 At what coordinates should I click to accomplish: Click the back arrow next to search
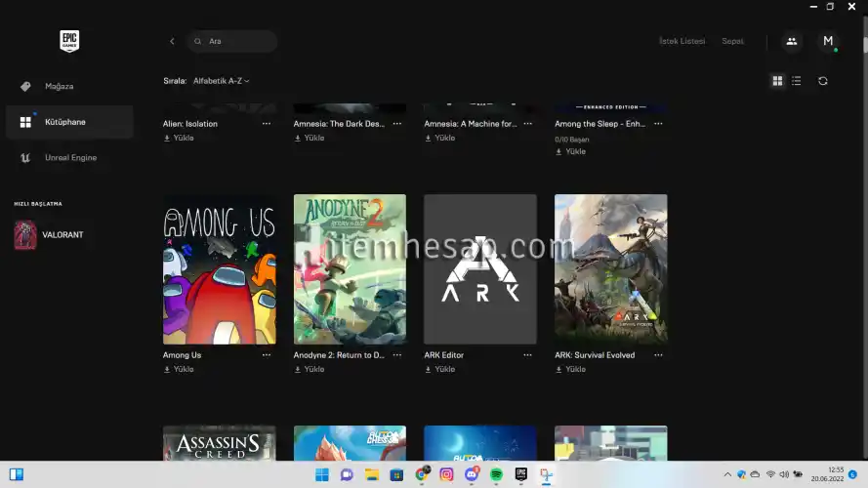[172, 41]
